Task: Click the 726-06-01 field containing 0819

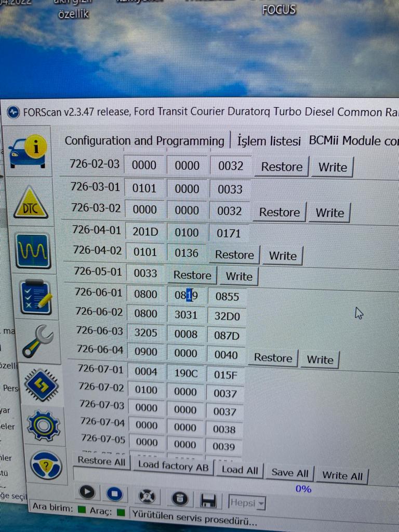Action: pyautogui.click(x=186, y=296)
